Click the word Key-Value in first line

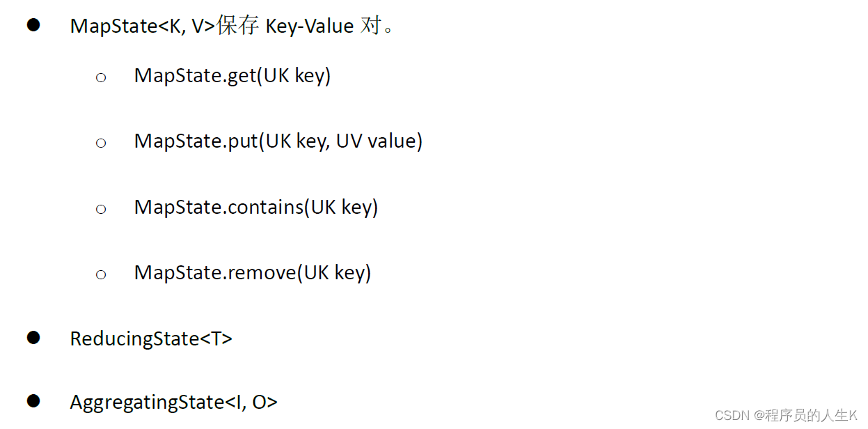[310, 26]
